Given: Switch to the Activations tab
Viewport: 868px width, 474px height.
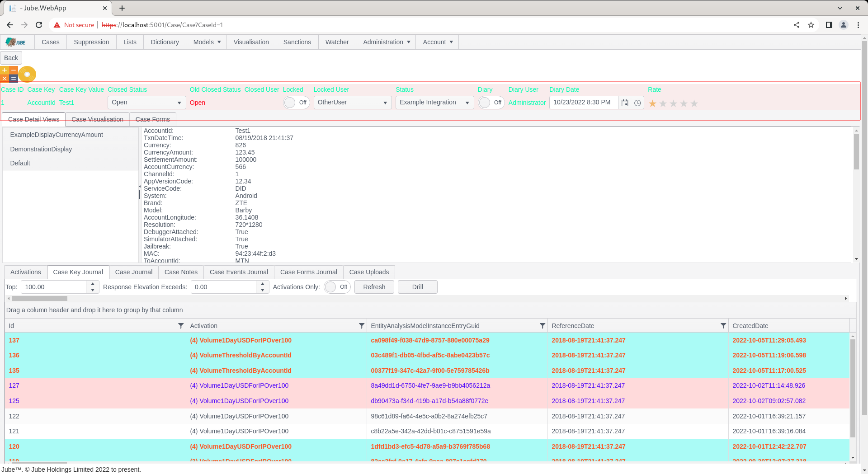Looking at the screenshot, I should pyautogui.click(x=26, y=272).
